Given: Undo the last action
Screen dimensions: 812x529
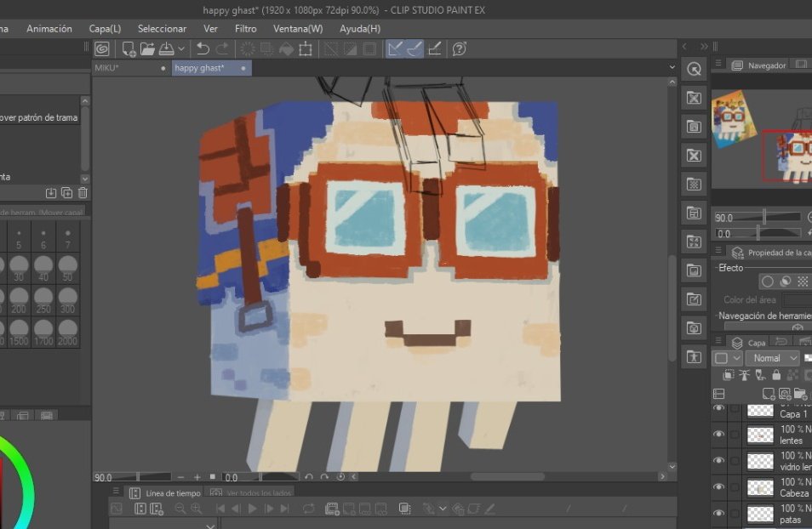Looking at the screenshot, I should (x=203, y=49).
